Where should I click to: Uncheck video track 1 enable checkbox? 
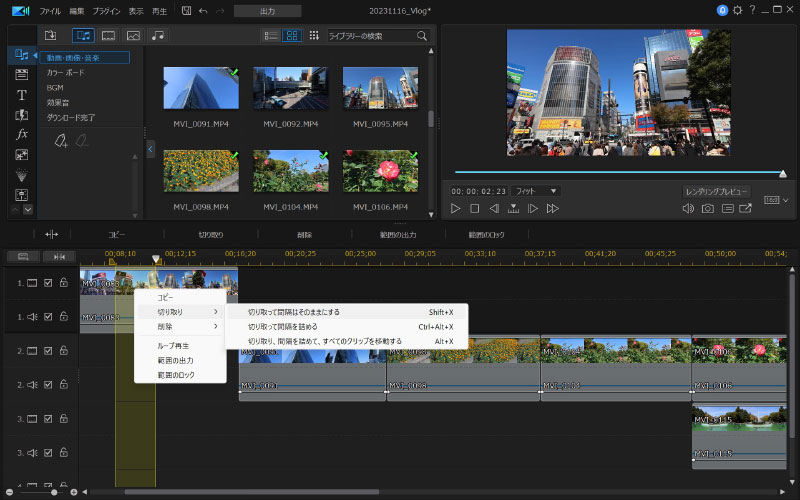(48, 283)
